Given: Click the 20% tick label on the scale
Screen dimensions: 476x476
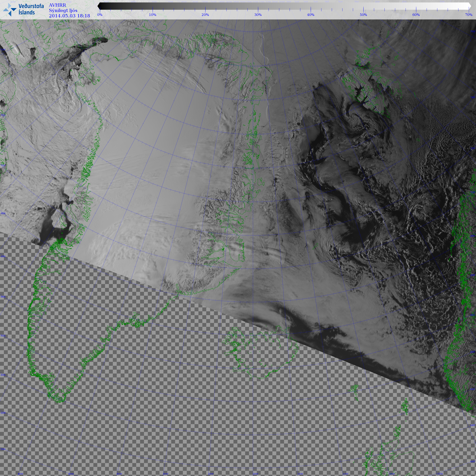Looking at the screenshot, I should point(205,15).
